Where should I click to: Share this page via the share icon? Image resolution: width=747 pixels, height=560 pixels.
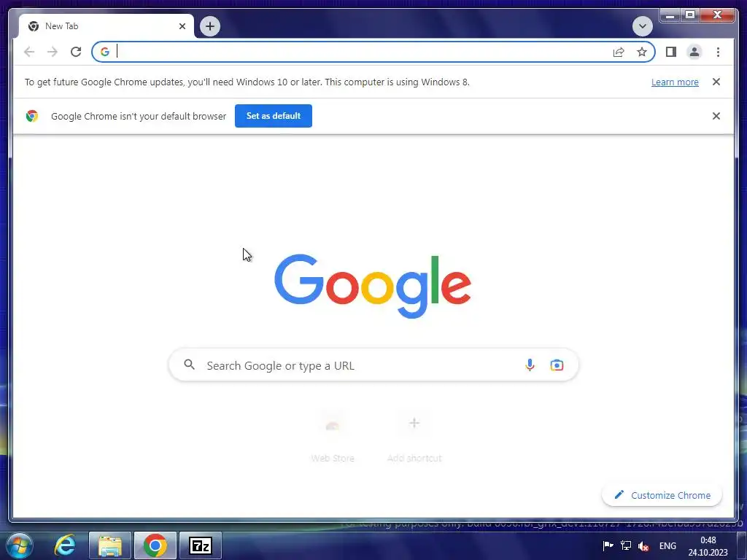[x=619, y=52]
